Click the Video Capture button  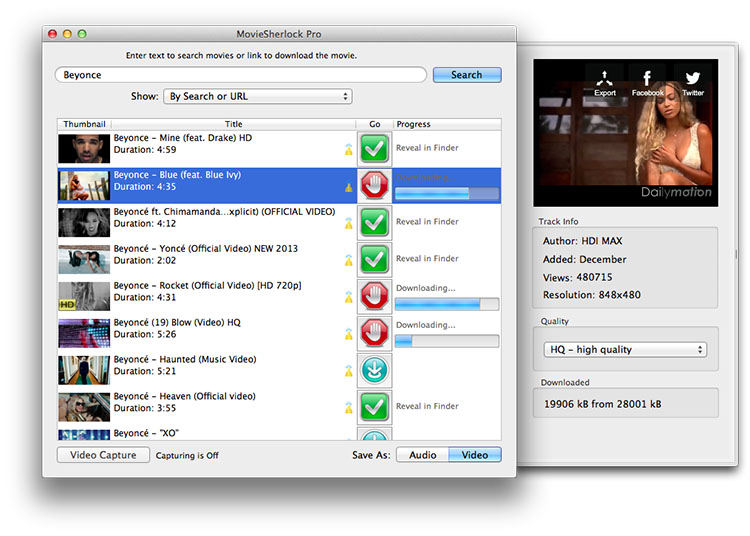click(103, 455)
